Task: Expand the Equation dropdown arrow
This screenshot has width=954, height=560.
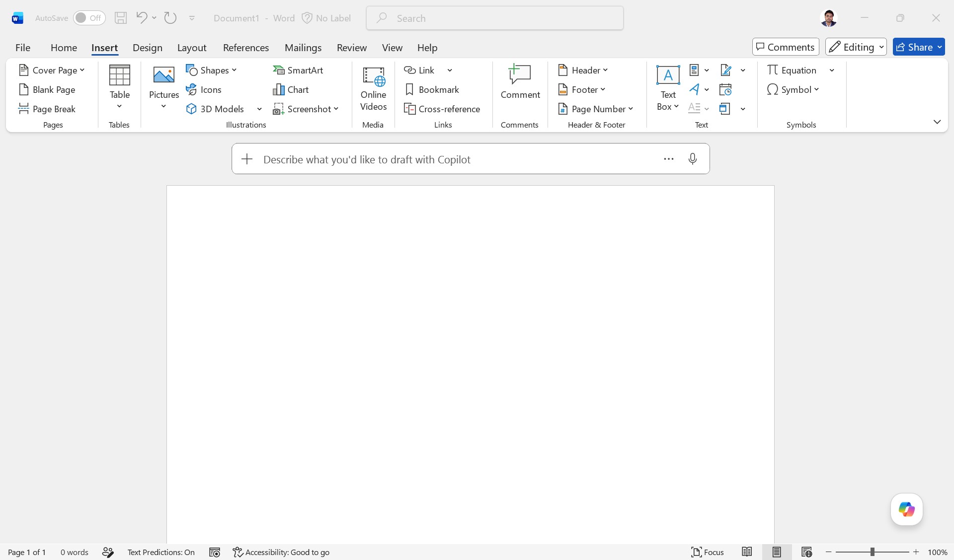Action: pyautogui.click(x=832, y=70)
